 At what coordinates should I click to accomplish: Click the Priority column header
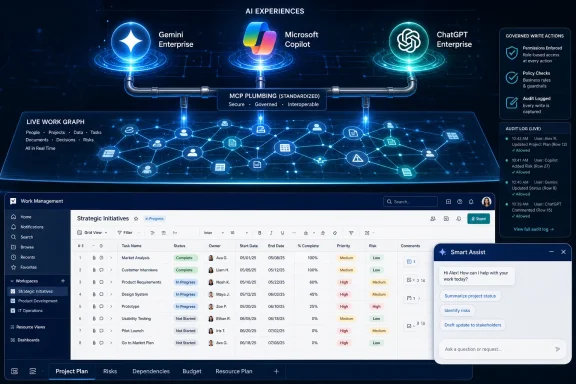[x=343, y=246]
